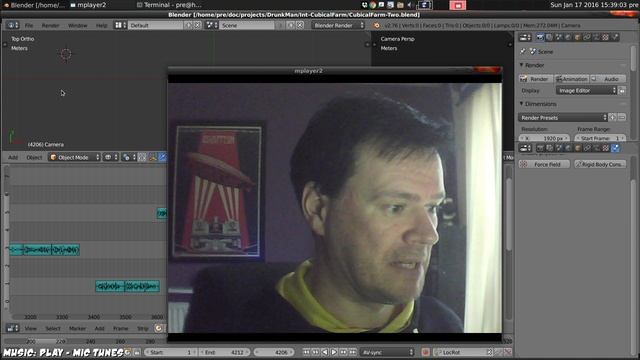Add a render preset with plus icon
This screenshot has width=640, height=360.
click(x=613, y=118)
